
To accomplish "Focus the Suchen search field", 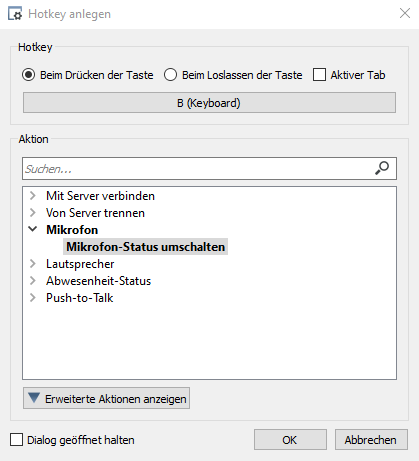I will pos(209,169).
